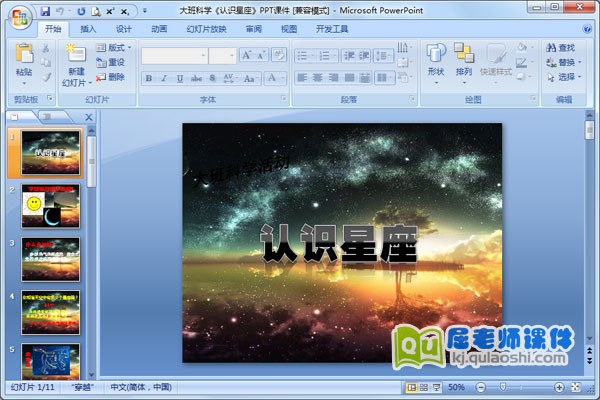
Task: Toggle align text left
Action: click(x=302, y=78)
